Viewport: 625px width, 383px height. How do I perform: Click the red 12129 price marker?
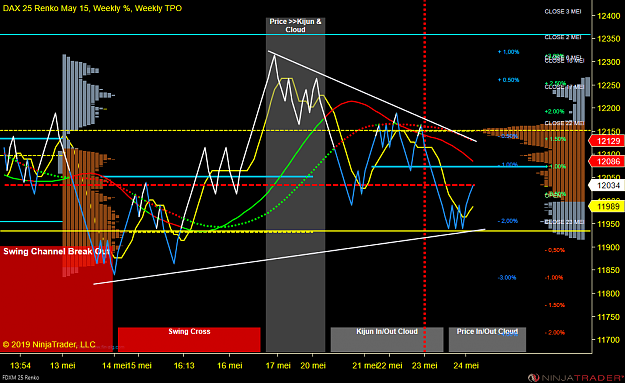(x=607, y=141)
